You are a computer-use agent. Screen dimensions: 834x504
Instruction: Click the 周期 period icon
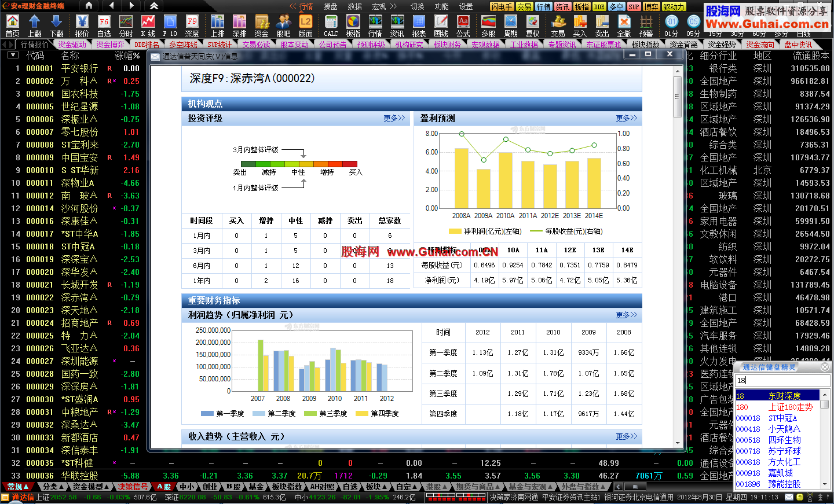coord(510,25)
